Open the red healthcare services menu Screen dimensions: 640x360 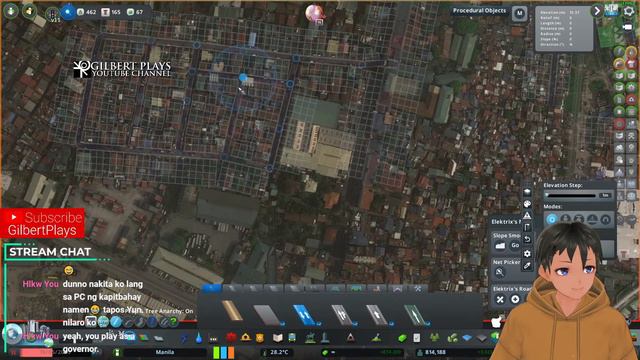(231, 338)
